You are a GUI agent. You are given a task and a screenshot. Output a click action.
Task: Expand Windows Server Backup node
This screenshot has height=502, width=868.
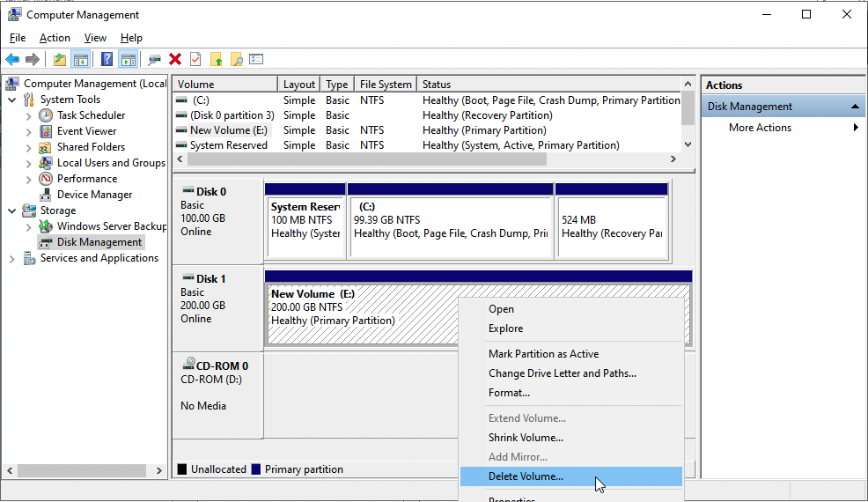coord(29,226)
